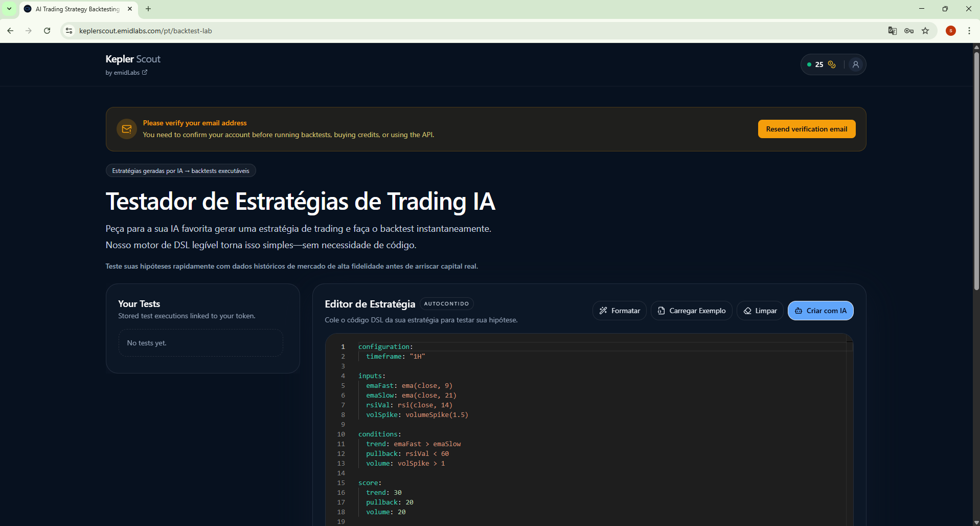Click 'Stored test executions linked to your token.'
The width and height of the screenshot is (980, 526).
187,316
